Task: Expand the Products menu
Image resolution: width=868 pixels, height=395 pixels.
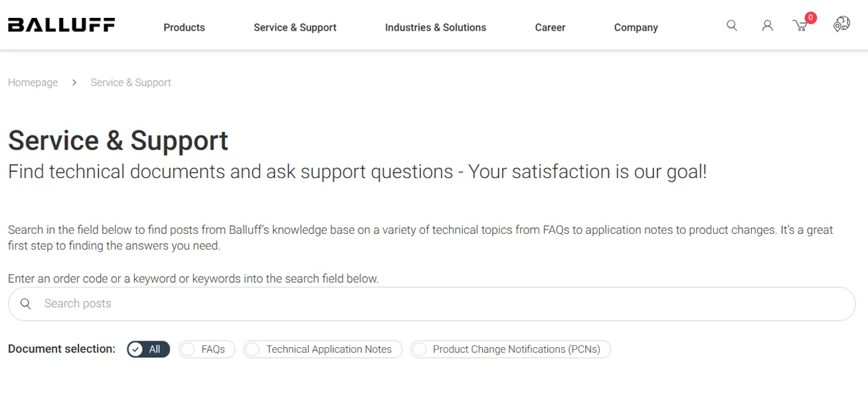Action: (184, 27)
